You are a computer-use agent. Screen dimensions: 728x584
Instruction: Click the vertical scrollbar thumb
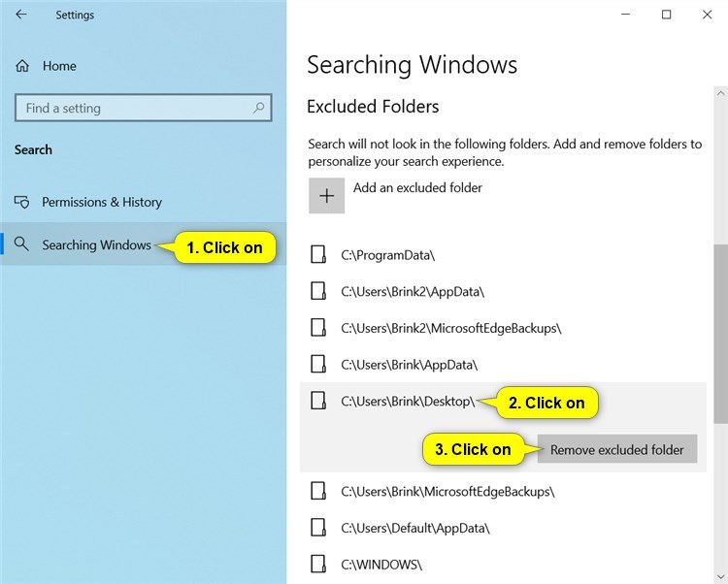tap(720, 333)
